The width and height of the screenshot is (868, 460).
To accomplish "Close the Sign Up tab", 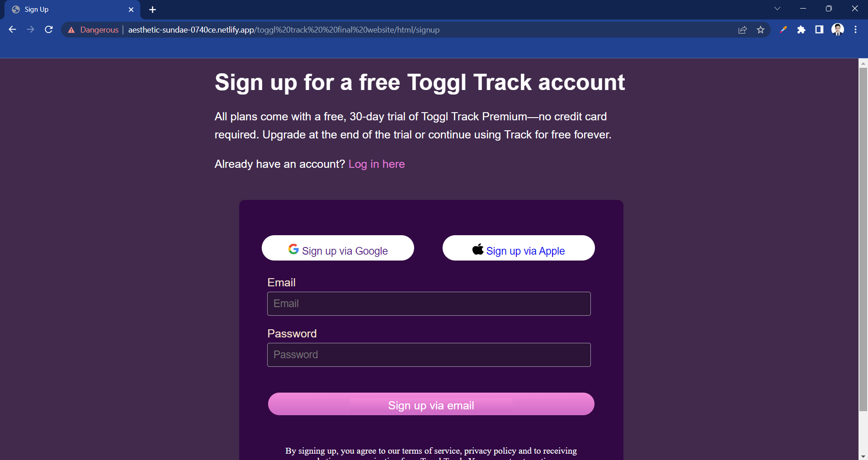I will [x=131, y=9].
